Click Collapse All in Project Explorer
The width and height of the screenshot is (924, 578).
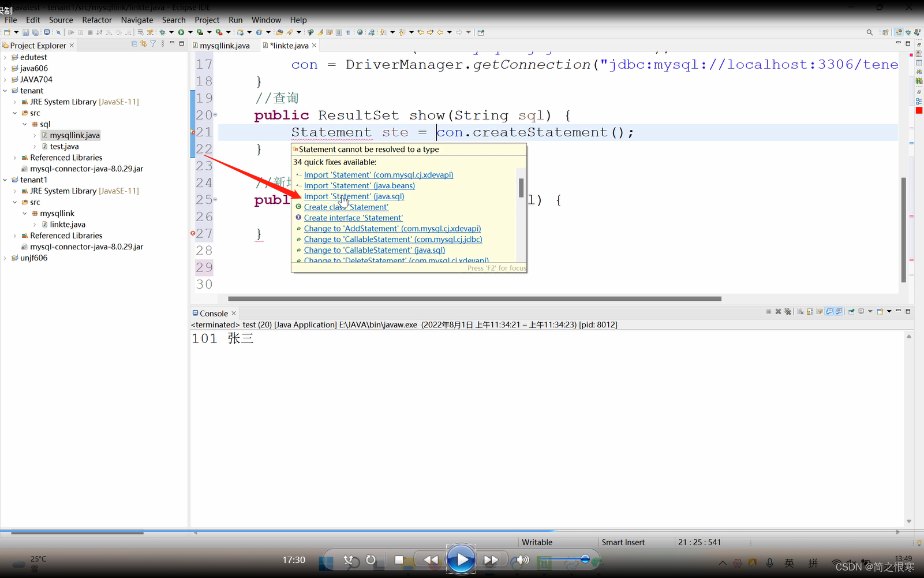coord(134,44)
